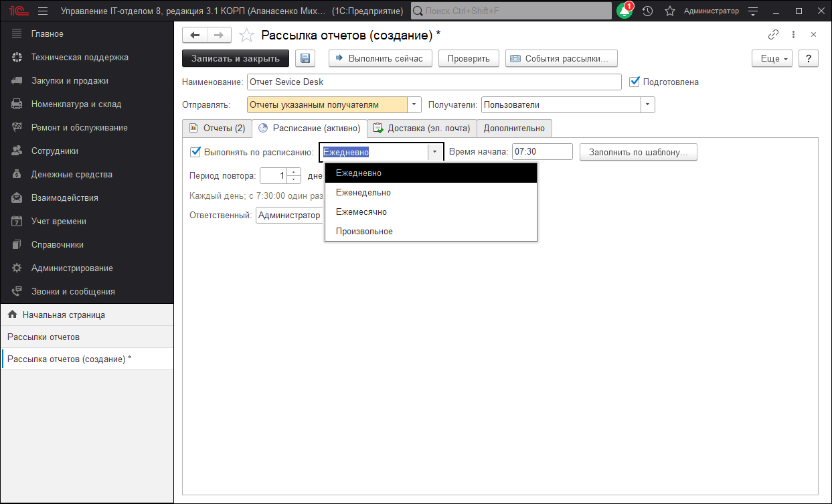
Task: Open the notifications bell icon
Action: point(624,11)
